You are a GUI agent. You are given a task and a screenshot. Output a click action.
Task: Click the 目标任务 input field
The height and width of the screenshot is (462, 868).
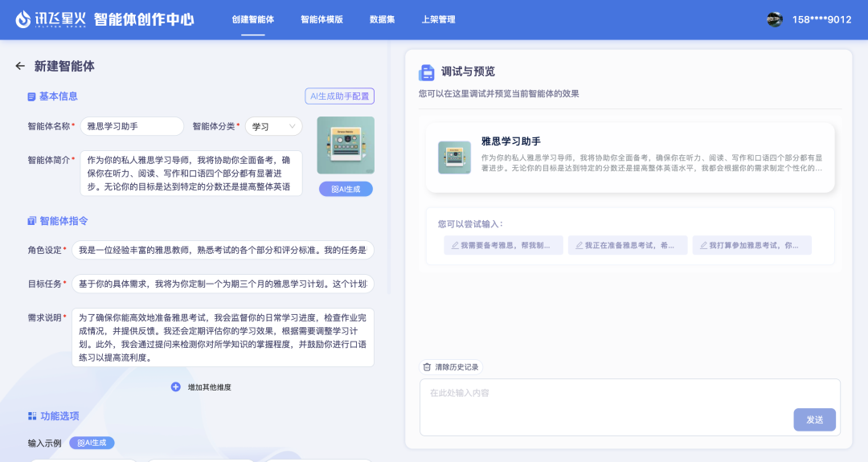[223, 284]
